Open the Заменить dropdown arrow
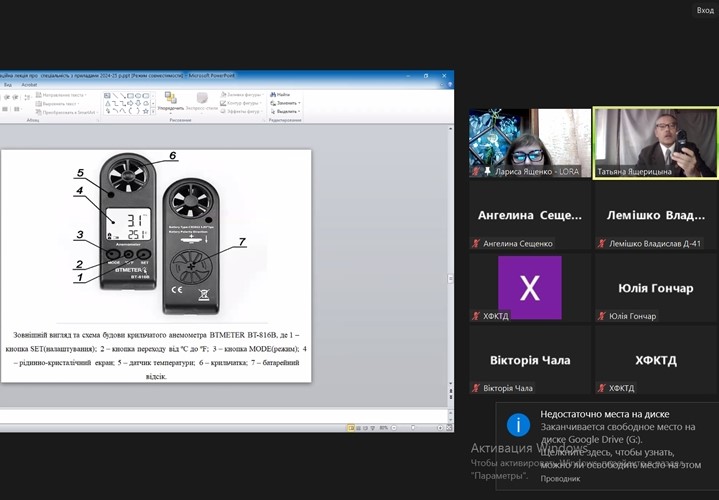 click(299, 103)
